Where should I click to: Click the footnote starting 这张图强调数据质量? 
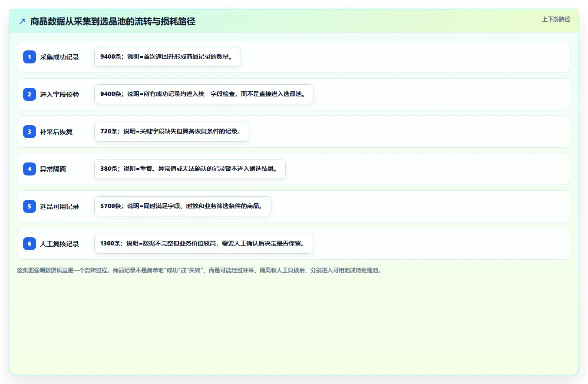click(199, 270)
